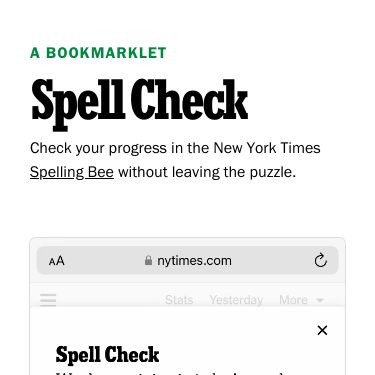
Task: Click the browser screenshot preview image frame
Action: click(x=187, y=306)
